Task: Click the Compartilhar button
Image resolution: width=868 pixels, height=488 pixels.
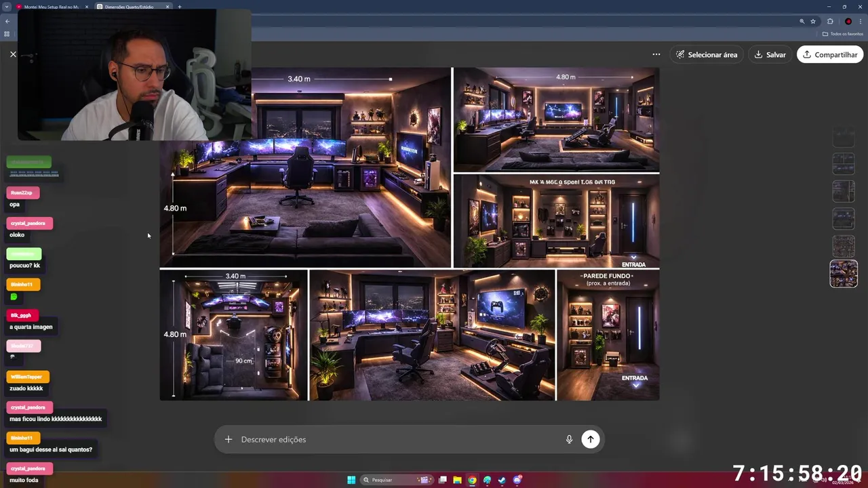Action: click(x=830, y=54)
